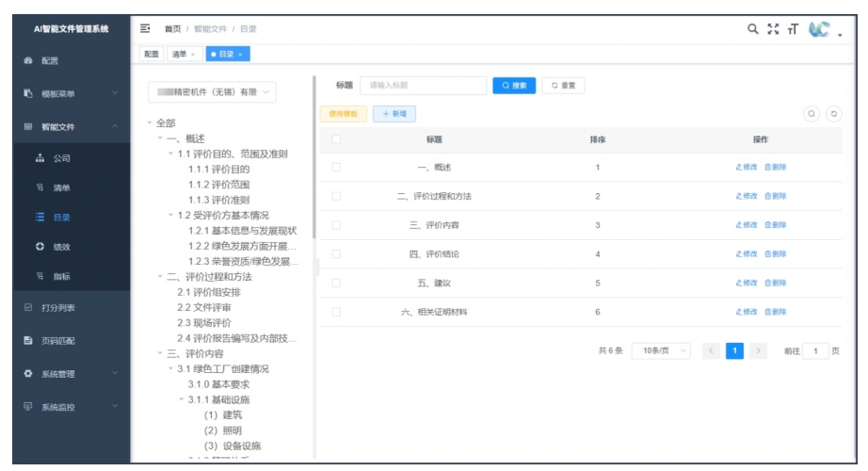The width and height of the screenshot is (868, 471).
Task: Click the refresh icon above the table
Action: coord(833,114)
